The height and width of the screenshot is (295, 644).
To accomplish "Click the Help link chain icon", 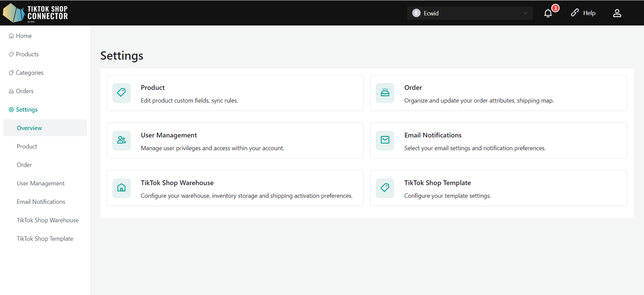I will [x=575, y=13].
